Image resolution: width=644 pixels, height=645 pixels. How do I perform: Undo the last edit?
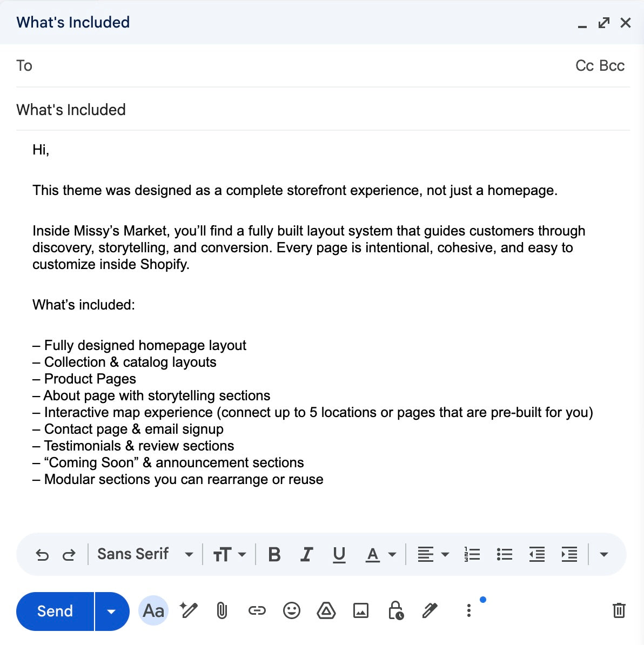(x=42, y=555)
